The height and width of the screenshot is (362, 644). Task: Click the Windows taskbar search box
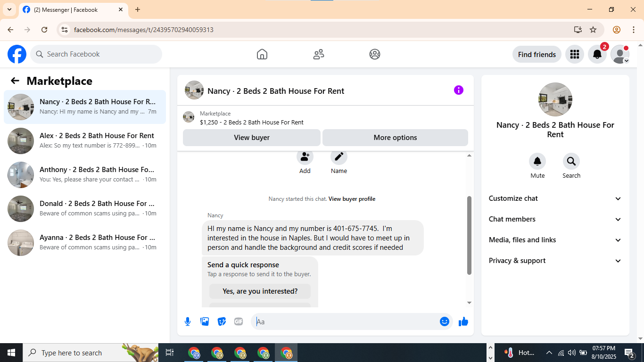[x=91, y=353]
